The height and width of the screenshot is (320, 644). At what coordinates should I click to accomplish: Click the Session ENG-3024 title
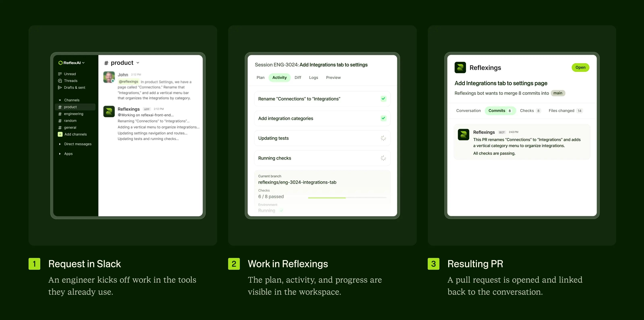point(311,65)
